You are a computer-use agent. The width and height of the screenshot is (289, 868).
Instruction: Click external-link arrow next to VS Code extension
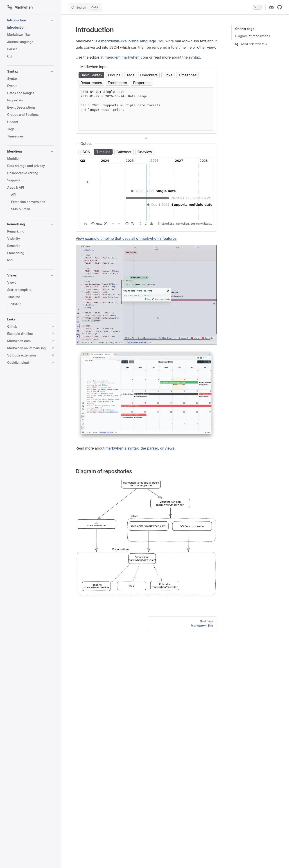52,355
